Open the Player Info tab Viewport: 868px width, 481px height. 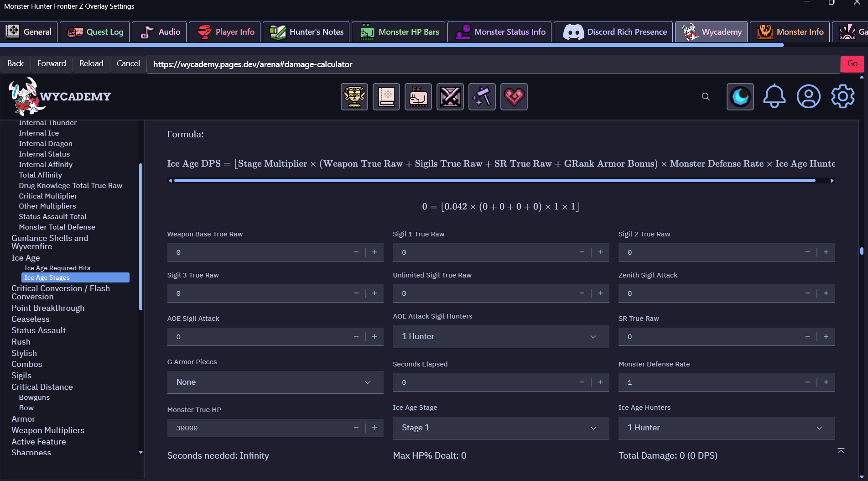click(225, 31)
